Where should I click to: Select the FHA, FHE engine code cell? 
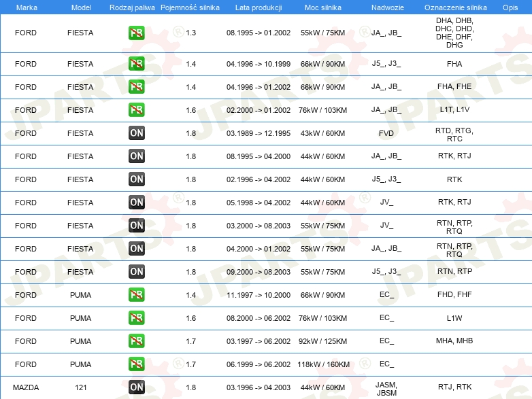click(x=454, y=86)
